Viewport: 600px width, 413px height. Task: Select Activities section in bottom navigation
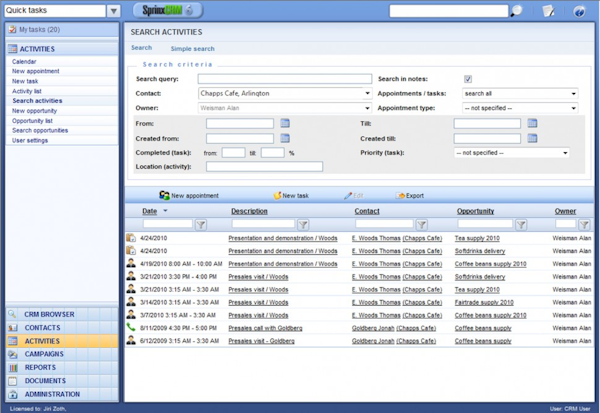tap(62, 341)
